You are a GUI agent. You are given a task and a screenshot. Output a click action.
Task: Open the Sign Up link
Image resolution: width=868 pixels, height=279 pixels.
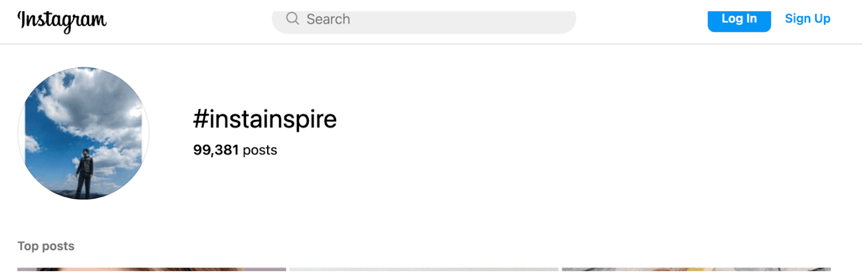tap(807, 19)
